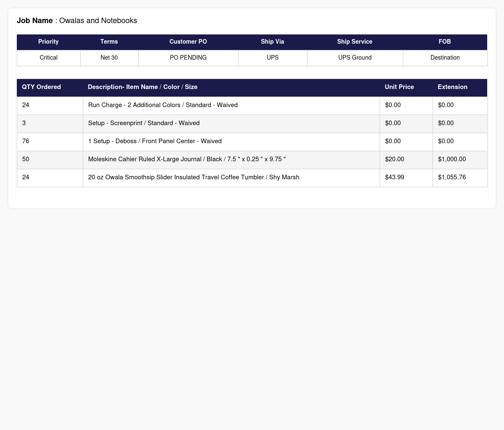Screen dimensions: 504x430
Task: Select the Run Charge description row
Action: (252, 105)
